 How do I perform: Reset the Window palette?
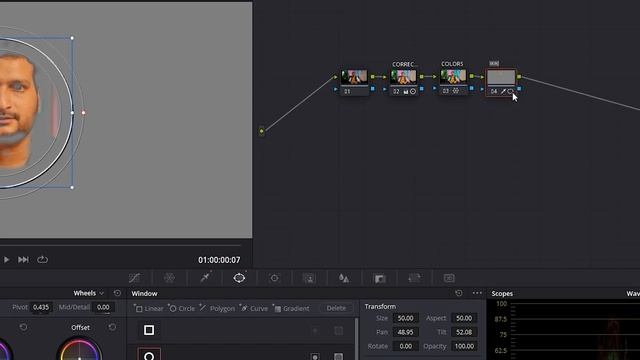459,293
